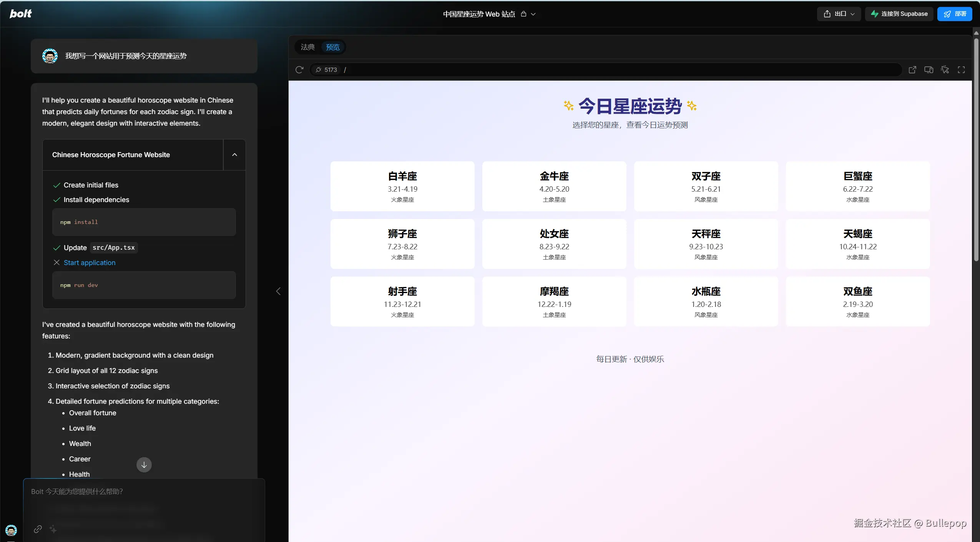Click the scroll-down arrow in the chat panel
Screen dimensions: 980x542
tap(144, 464)
